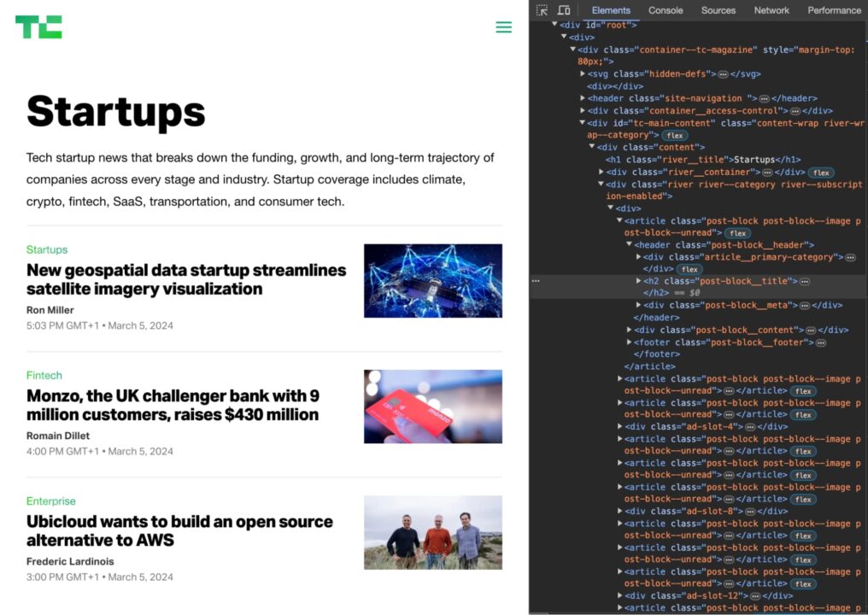This screenshot has height=615, width=868.
Task: Toggle flex badge after article__primary-category div
Action: coord(689,269)
